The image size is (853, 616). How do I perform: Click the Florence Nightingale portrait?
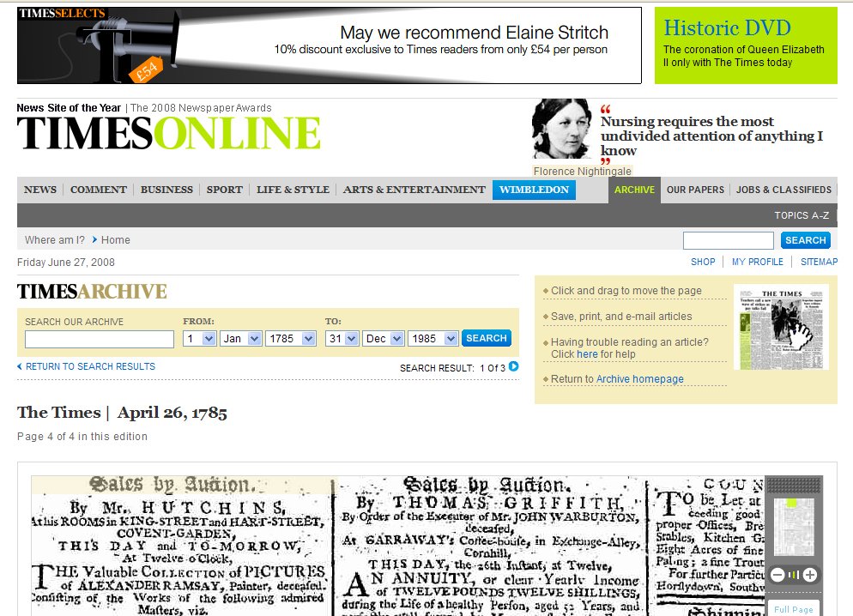[x=562, y=129]
